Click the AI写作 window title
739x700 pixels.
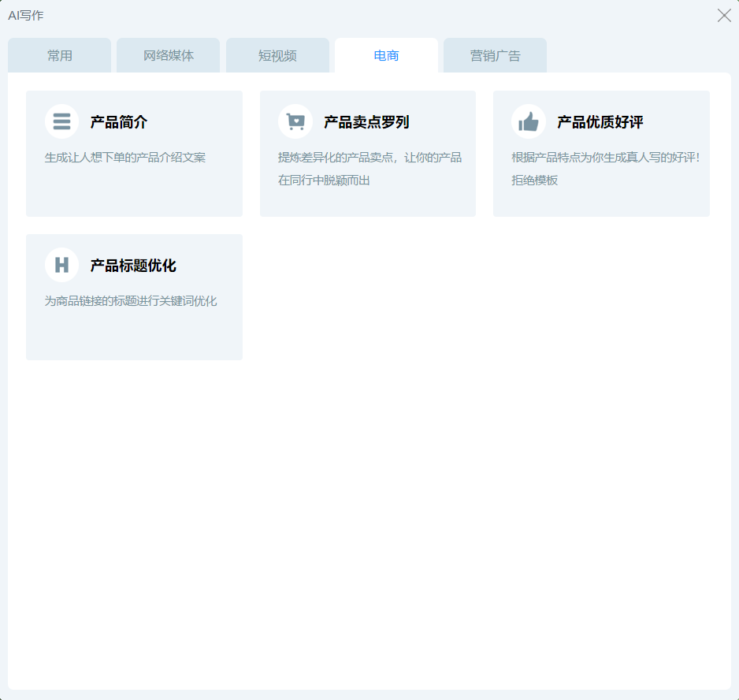point(26,16)
